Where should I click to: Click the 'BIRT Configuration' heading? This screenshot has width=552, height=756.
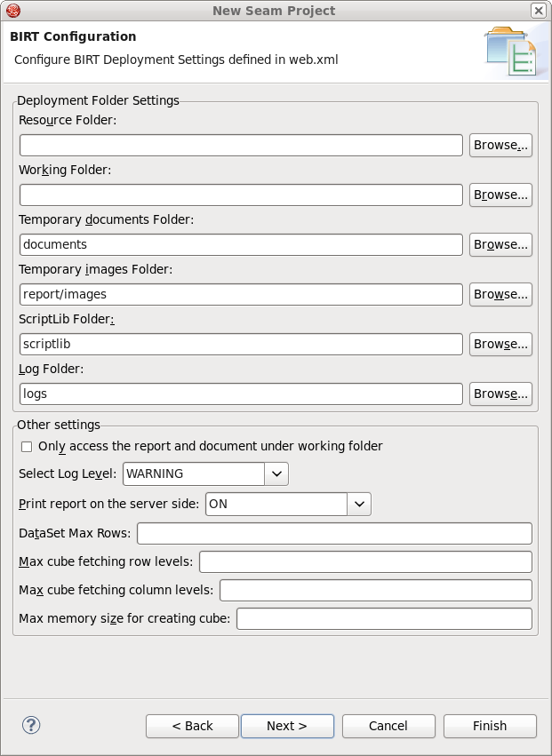point(73,36)
